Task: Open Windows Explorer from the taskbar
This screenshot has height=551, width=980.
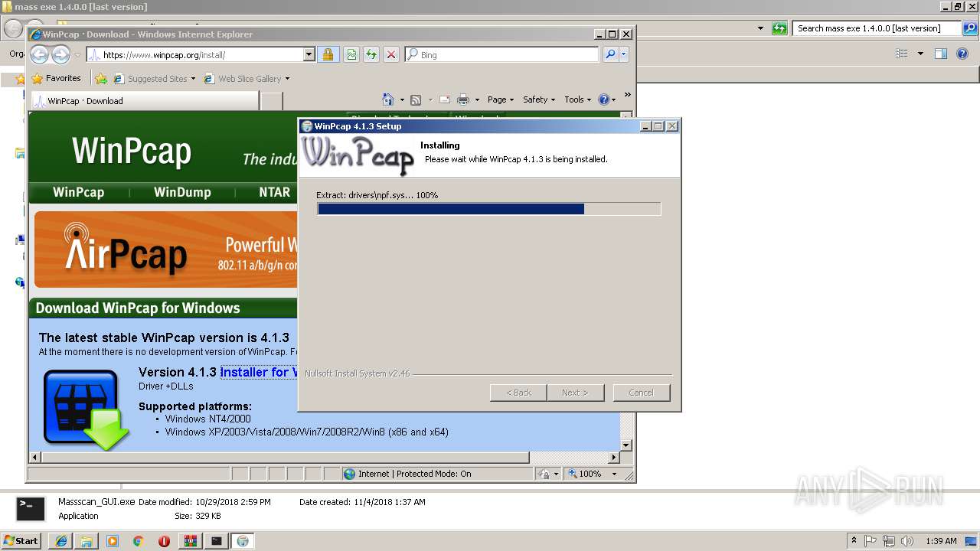Action: pyautogui.click(x=87, y=541)
